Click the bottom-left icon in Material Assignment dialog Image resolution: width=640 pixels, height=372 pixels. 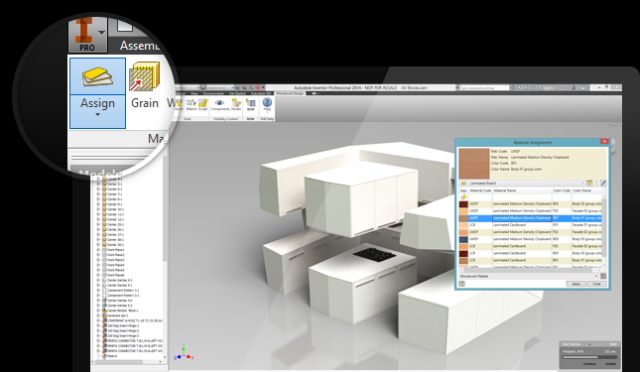pyautogui.click(x=462, y=284)
